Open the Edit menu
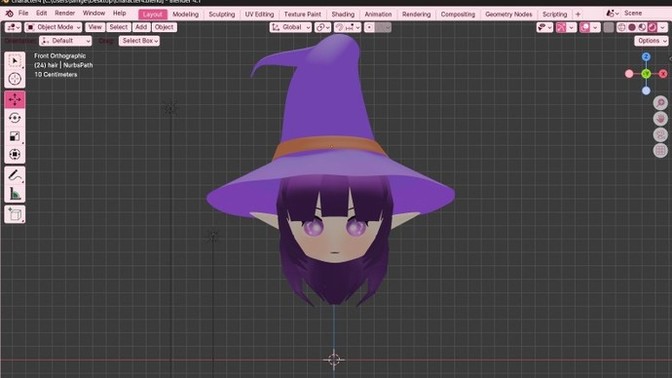 point(41,13)
